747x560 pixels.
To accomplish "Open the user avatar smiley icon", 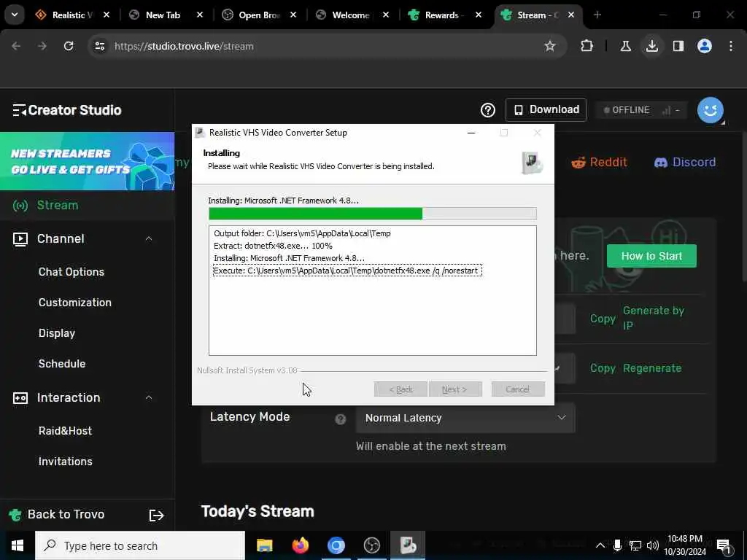I will pyautogui.click(x=710, y=110).
